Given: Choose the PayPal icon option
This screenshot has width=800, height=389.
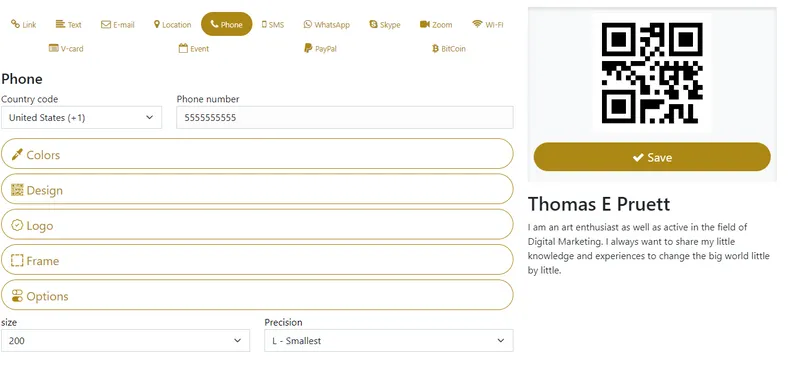Looking at the screenshot, I should click(308, 48).
